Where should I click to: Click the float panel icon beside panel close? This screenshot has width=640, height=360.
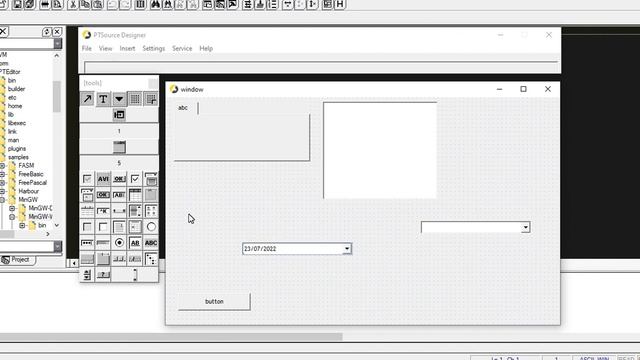[47, 31]
